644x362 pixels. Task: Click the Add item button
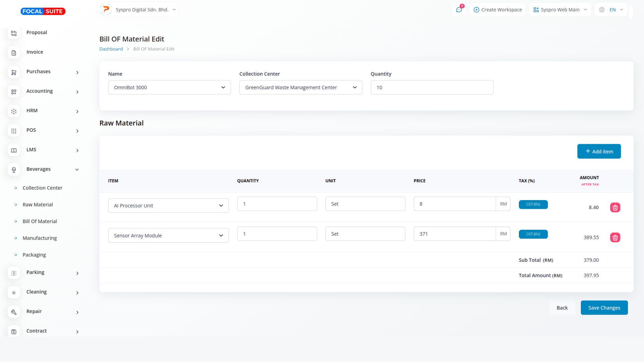(599, 152)
